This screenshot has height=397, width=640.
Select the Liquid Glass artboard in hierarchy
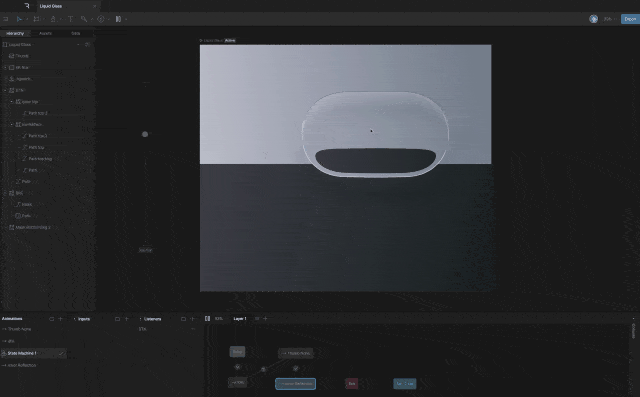[x=20, y=44]
